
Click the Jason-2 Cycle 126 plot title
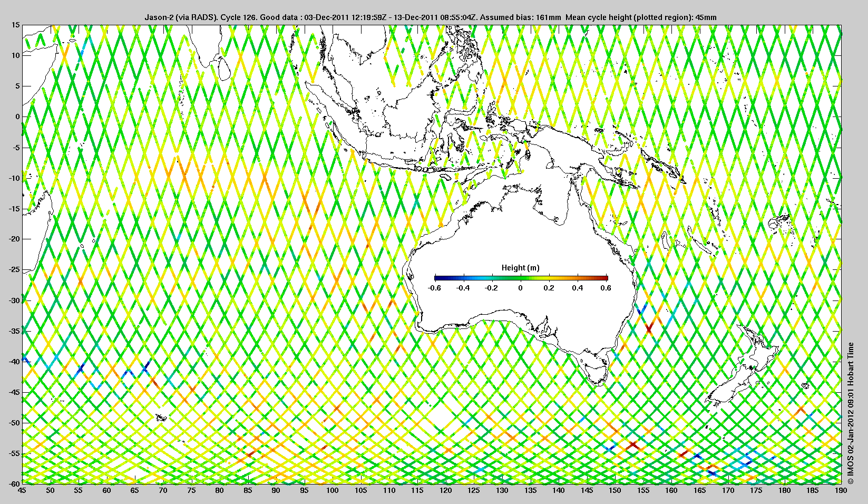click(x=431, y=17)
